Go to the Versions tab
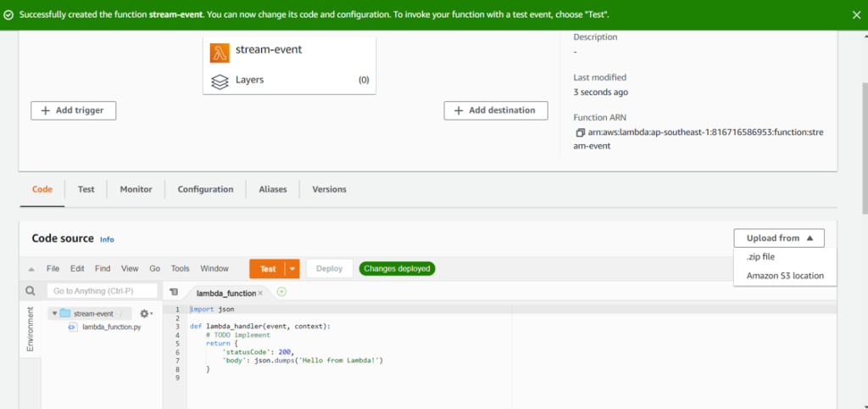The height and width of the screenshot is (409, 868). 330,189
